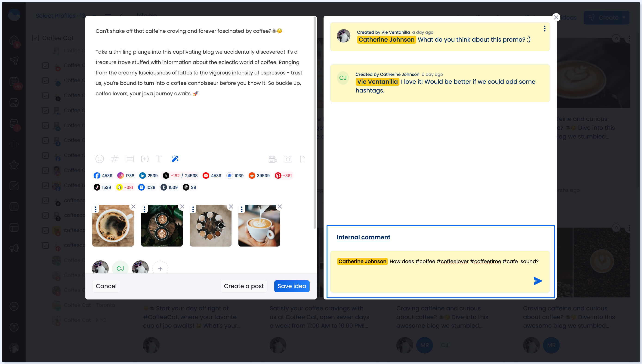
Task: Remove the latte pouring image thumbnail
Action: click(x=280, y=207)
